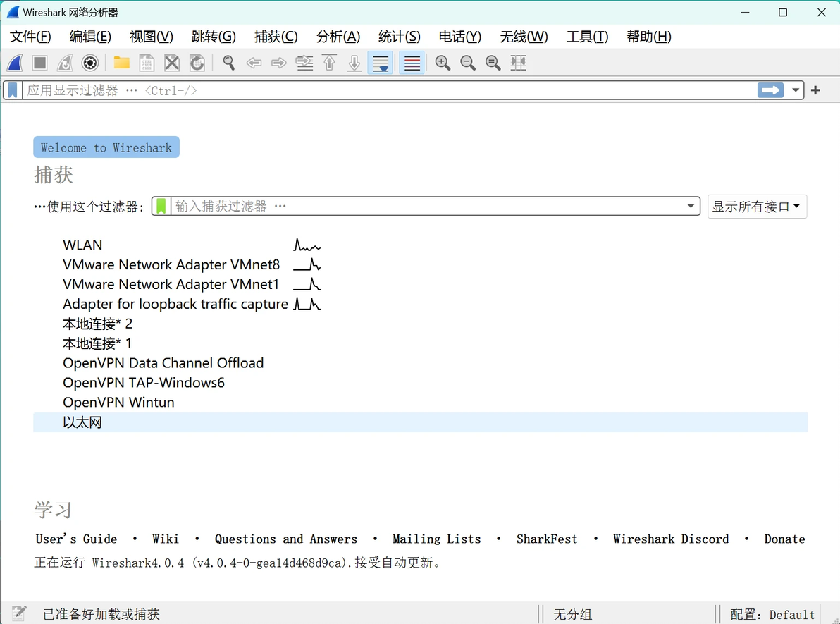Click the Welcome to Wireshark button
The width and height of the screenshot is (840, 624).
106,147
